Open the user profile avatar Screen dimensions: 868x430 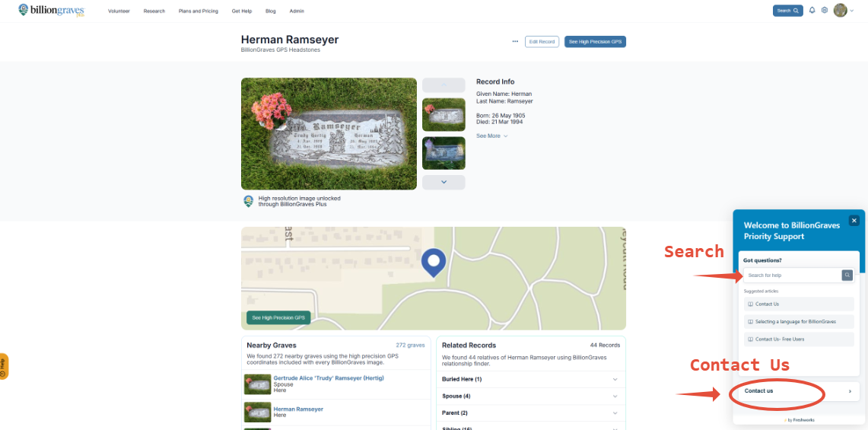(x=841, y=10)
